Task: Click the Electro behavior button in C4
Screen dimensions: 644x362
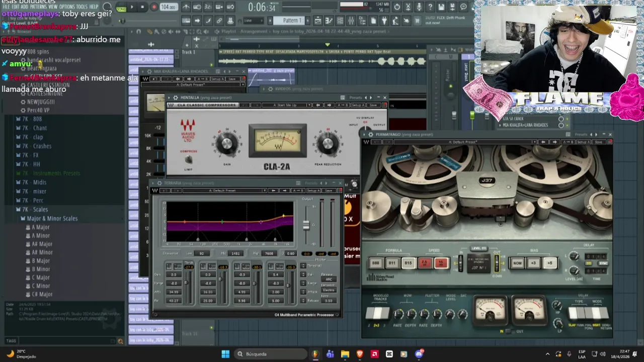Action: 329,290
